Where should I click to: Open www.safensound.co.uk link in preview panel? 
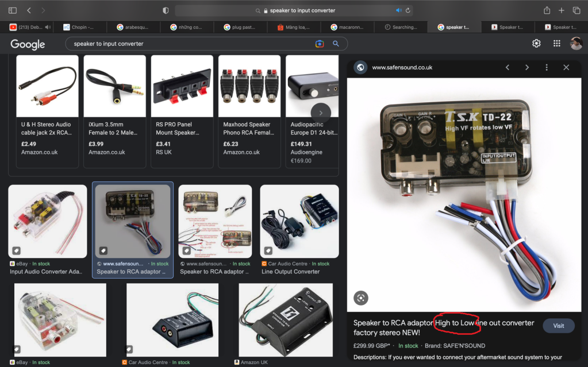(402, 67)
